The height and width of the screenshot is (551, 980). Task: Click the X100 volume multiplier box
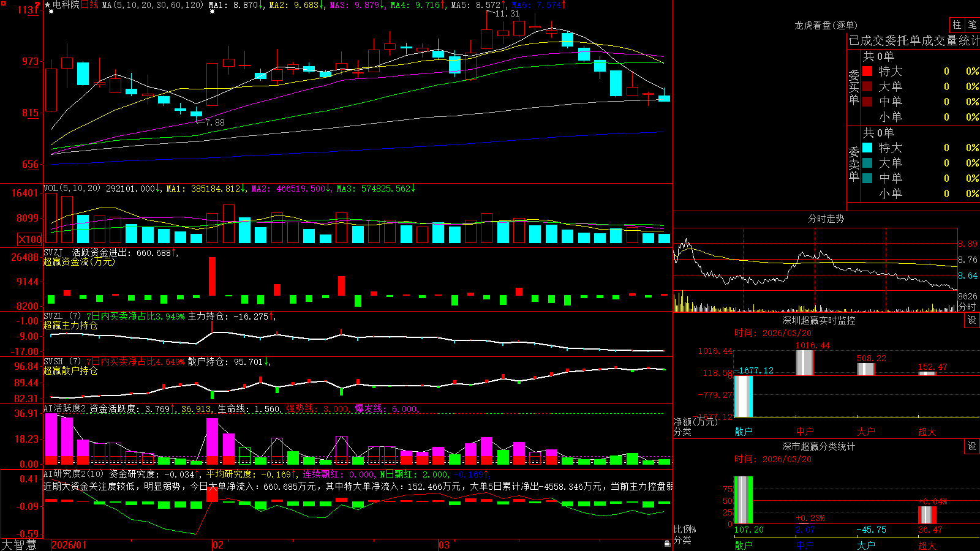click(29, 240)
